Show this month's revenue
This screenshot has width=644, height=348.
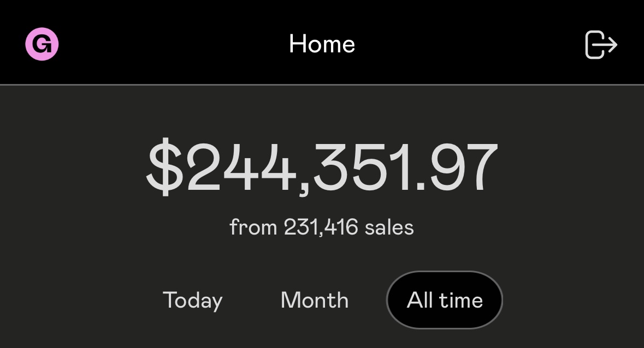pos(314,300)
